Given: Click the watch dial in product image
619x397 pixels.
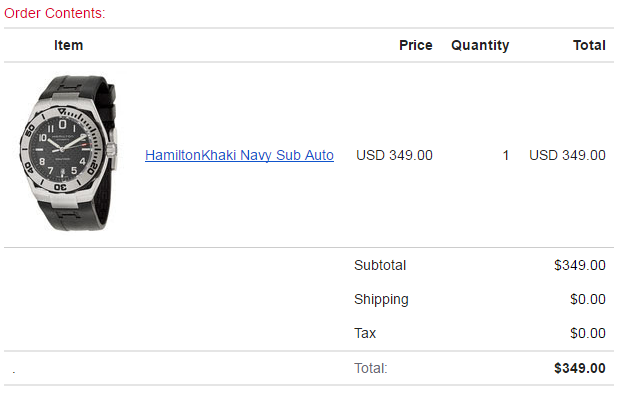Looking at the screenshot, I should pyautogui.click(x=62, y=150).
